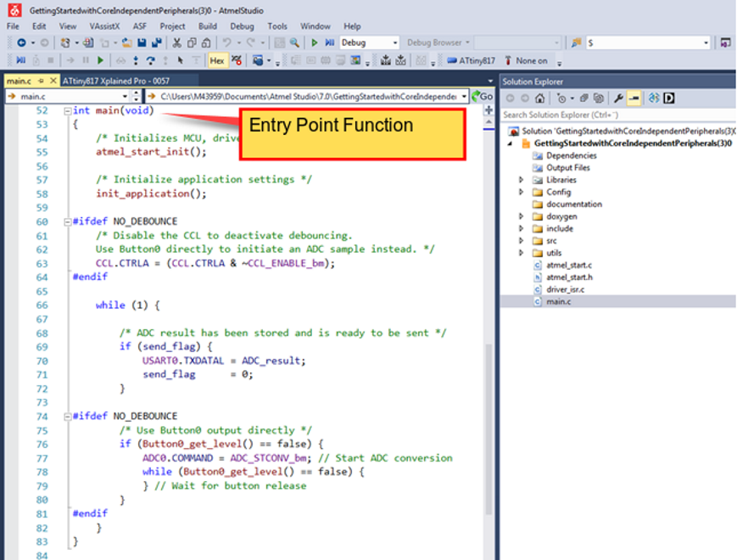Select Output Files in Solution Explorer

(x=567, y=167)
